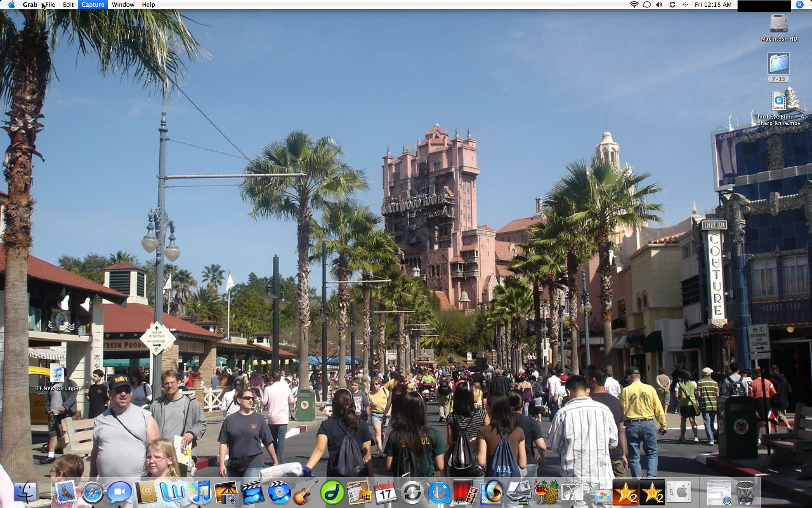Image resolution: width=812 pixels, height=508 pixels.
Task: Launch Image Capture scanner and camera icon
Action: pyautogui.click(x=519, y=493)
